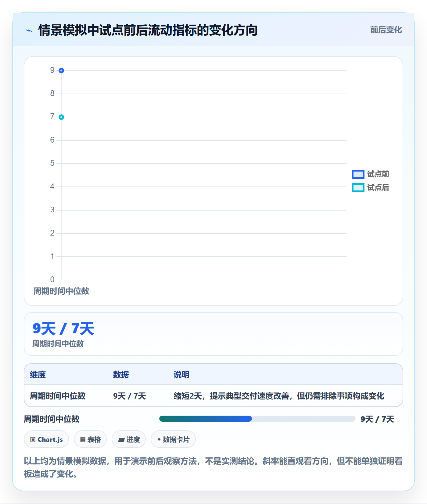Click the card title 情景模拟中试点前后流动指标的变化方向
The height and width of the screenshot is (504, 427).
pyautogui.click(x=148, y=30)
